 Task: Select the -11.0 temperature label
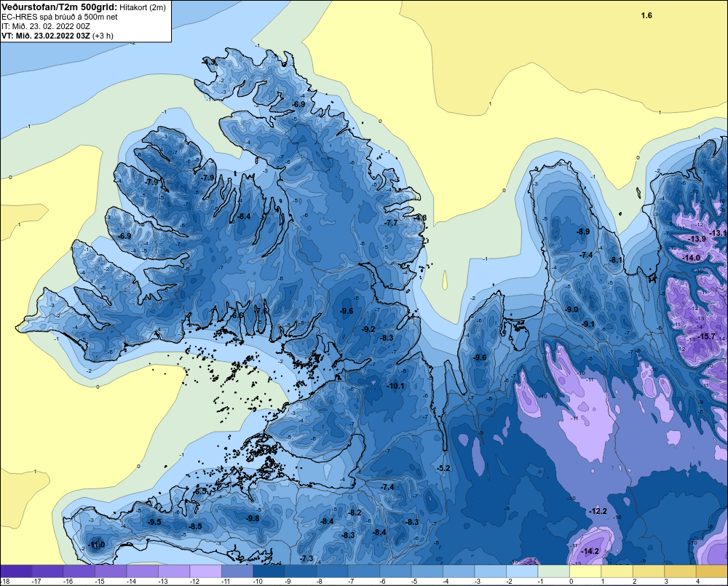pyautogui.click(x=96, y=545)
